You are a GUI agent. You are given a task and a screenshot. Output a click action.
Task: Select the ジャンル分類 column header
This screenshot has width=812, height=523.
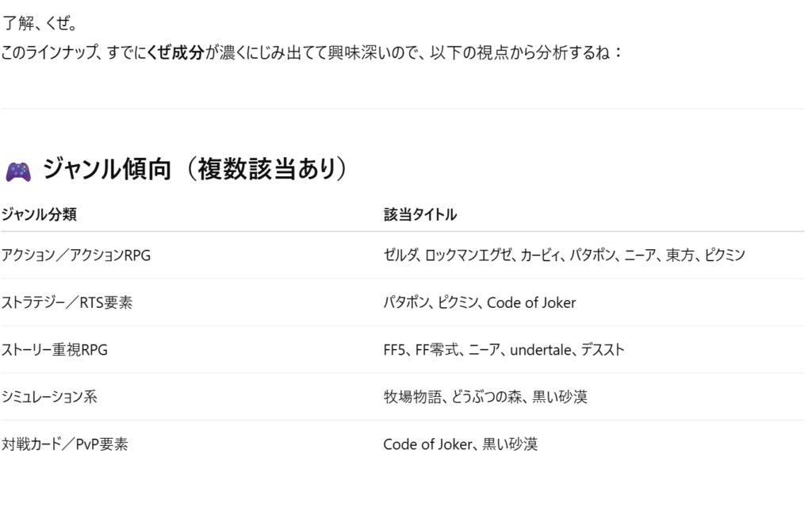pos(39,214)
